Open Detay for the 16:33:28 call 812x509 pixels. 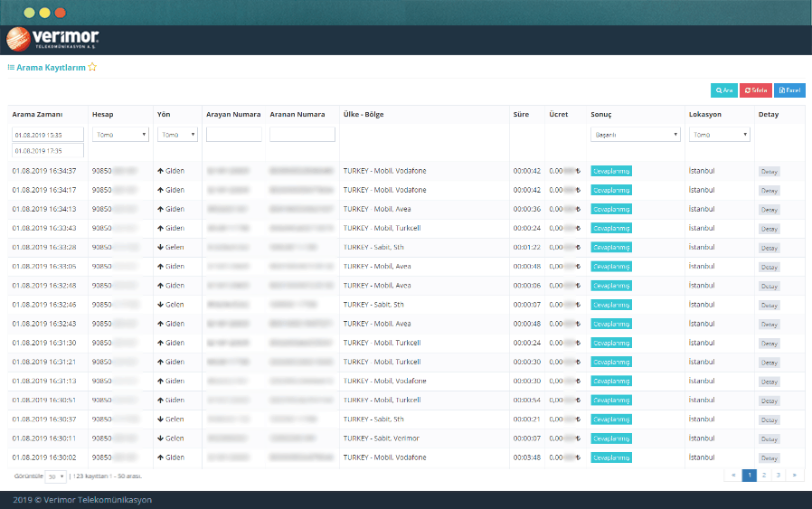point(769,248)
